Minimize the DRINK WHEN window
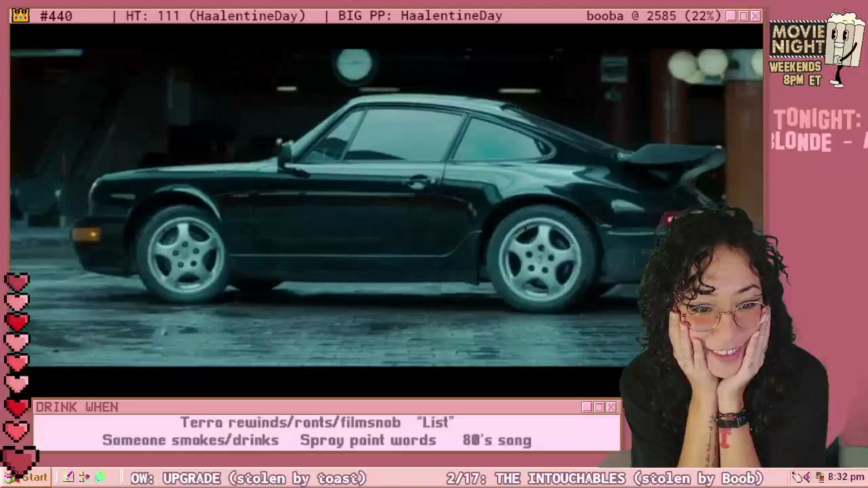868x488 pixels. (x=587, y=407)
